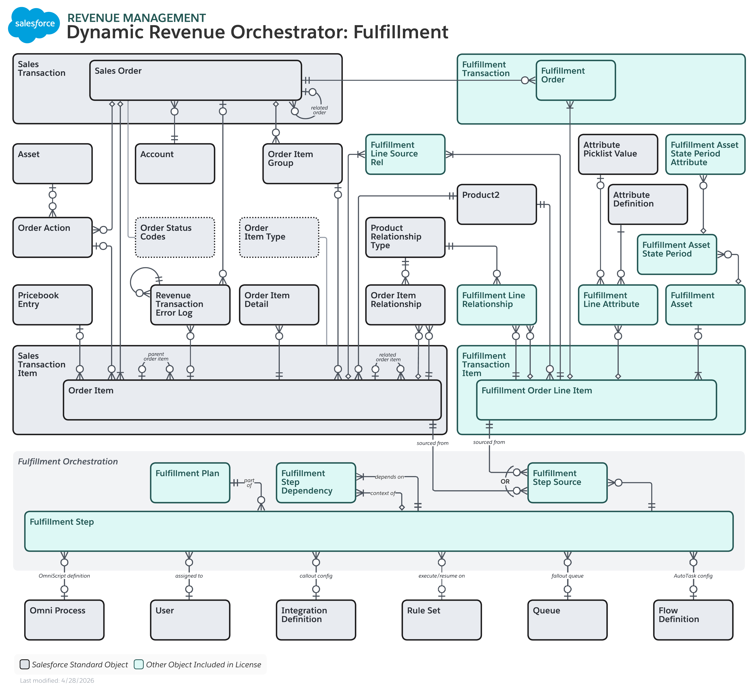
Task: Click the "Fulfillment Orchestration" section heading
Action: tap(68, 462)
